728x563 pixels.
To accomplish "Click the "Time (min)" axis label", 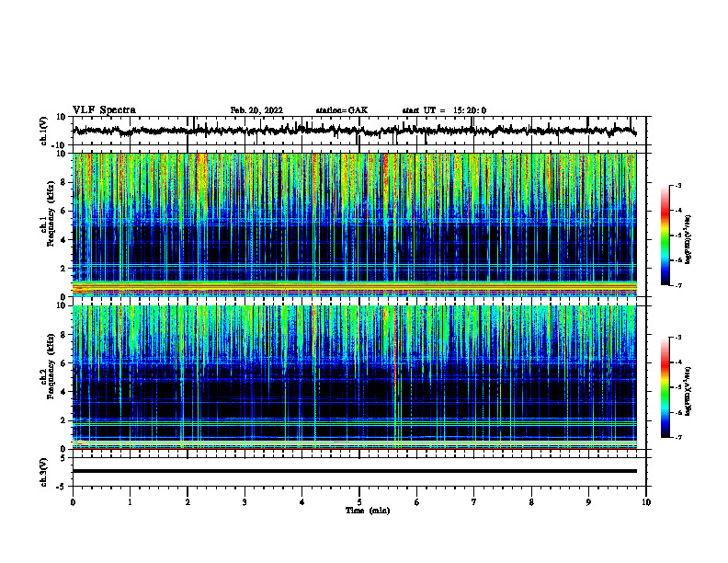I will (x=368, y=511).
